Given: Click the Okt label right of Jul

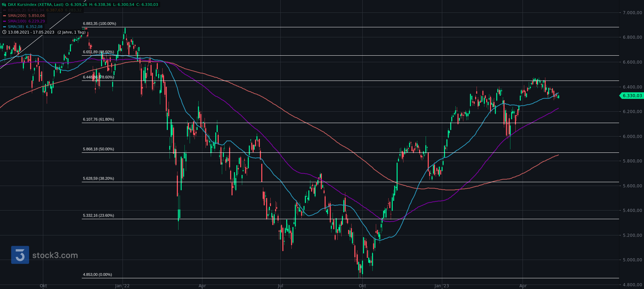Looking at the screenshot, I should click(362, 286).
